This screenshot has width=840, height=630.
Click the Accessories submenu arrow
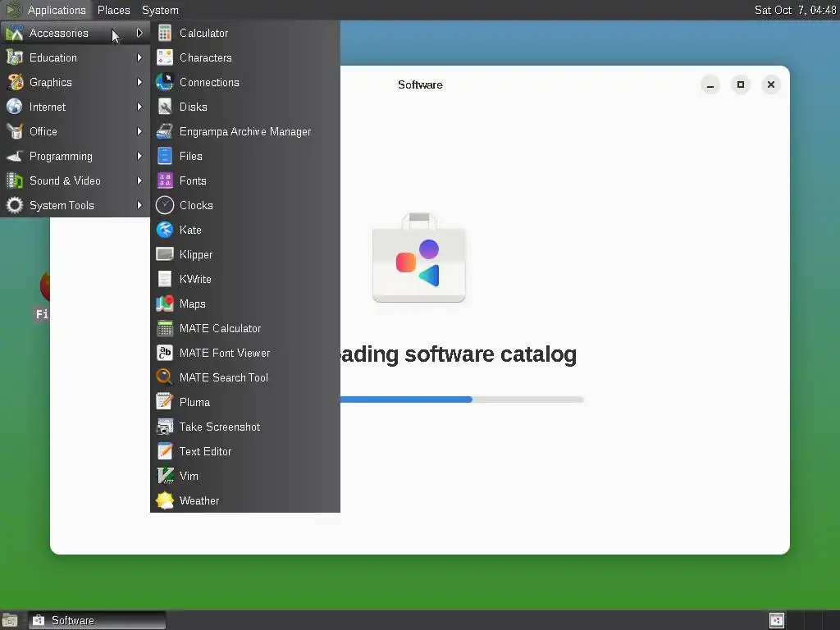point(139,33)
